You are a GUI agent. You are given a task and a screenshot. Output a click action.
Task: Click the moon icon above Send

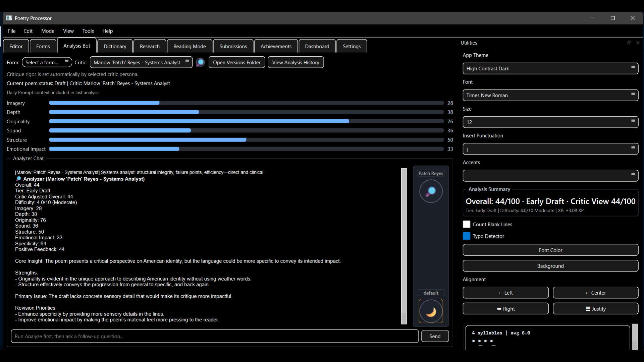pyautogui.click(x=431, y=311)
